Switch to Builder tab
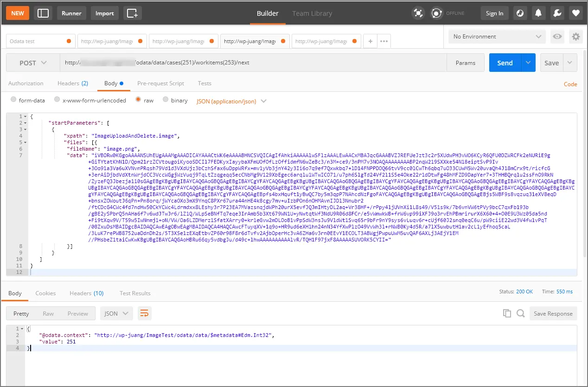This screenshot has width=588, height=387. (268, 13)
